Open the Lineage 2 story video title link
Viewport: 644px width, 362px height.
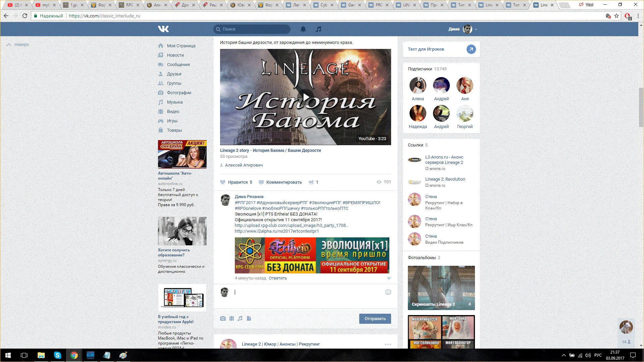pyautogui.click(x=270, y=150)
